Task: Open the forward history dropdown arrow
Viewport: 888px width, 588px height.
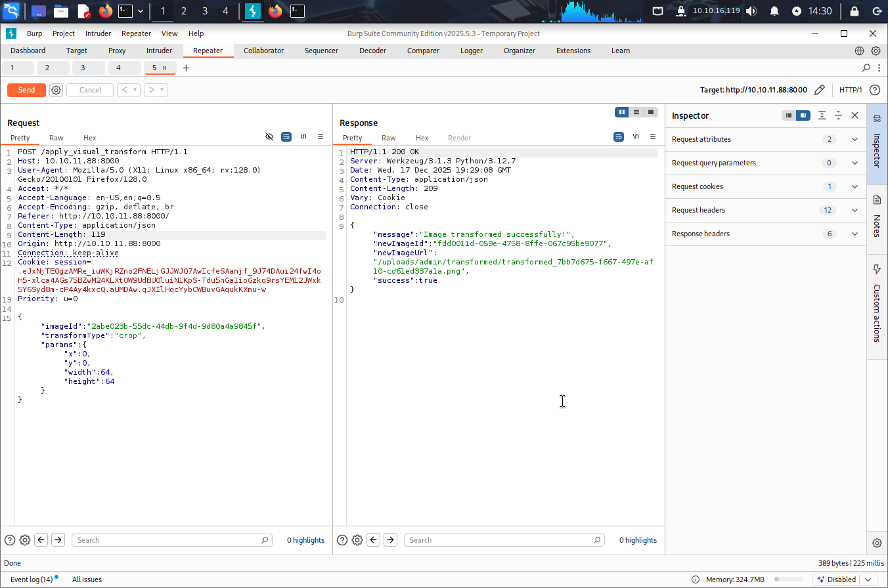Action: tap(162, 90)
